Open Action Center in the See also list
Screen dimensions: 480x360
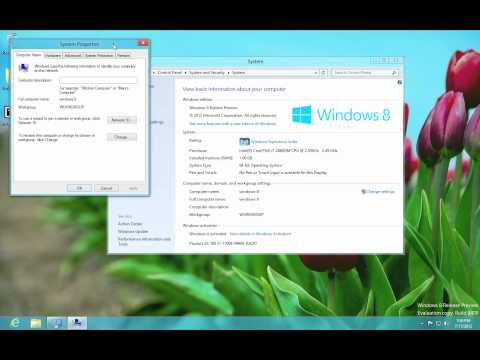(x=130, y=224)
